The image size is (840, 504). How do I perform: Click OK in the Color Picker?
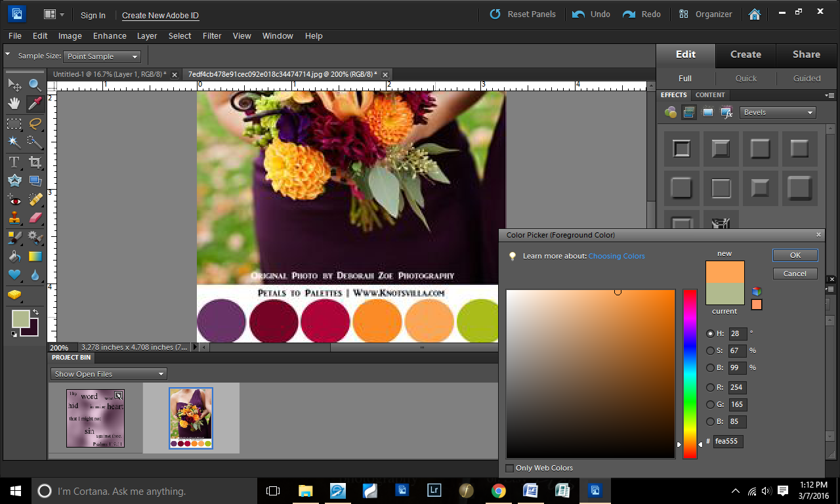point(795,255)
